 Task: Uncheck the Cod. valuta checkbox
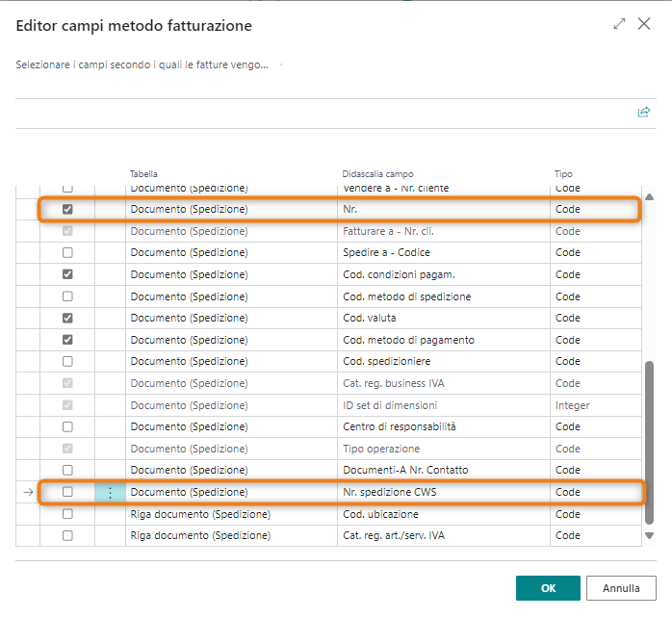coord(67,318)
